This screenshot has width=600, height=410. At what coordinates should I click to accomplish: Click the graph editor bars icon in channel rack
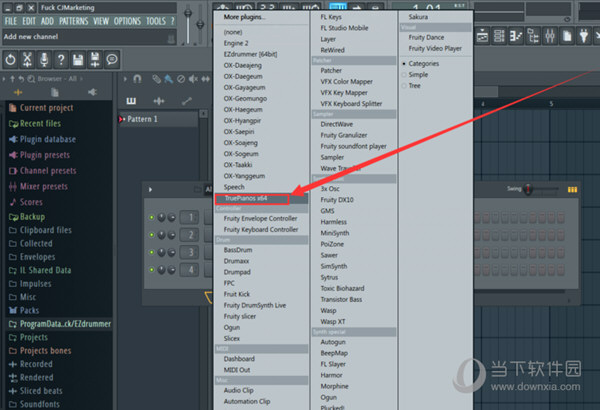click(x=572, y=189)
